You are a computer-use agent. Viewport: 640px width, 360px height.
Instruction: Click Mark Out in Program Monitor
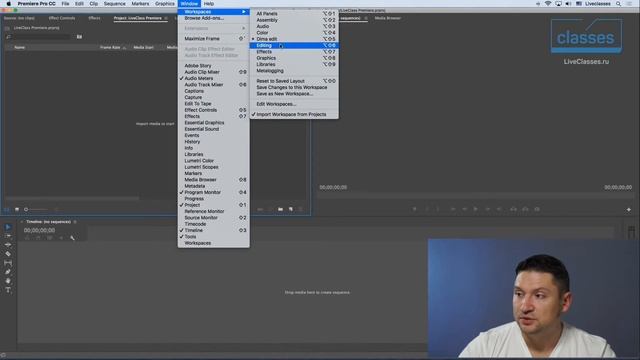[x=438, y=209]
